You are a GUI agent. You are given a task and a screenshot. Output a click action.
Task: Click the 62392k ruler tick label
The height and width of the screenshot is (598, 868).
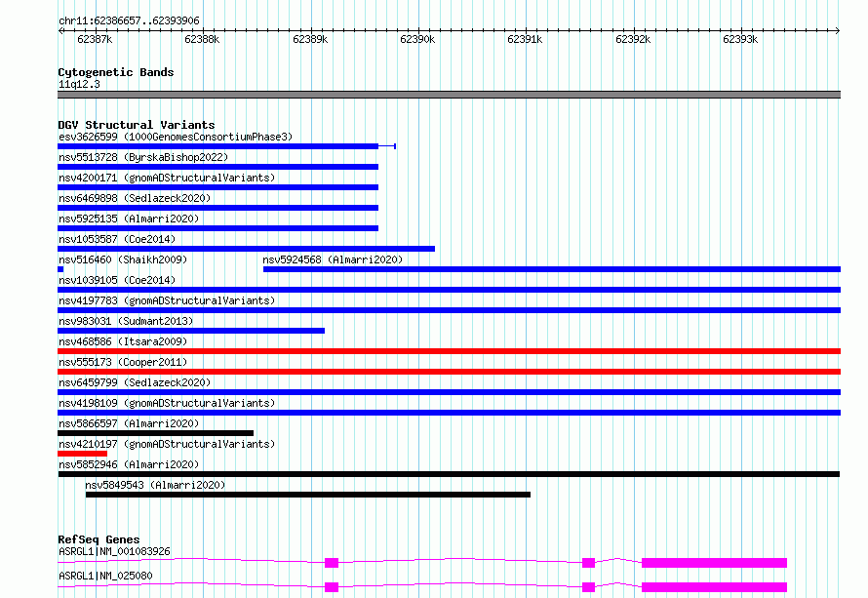(x=633, y=39)
